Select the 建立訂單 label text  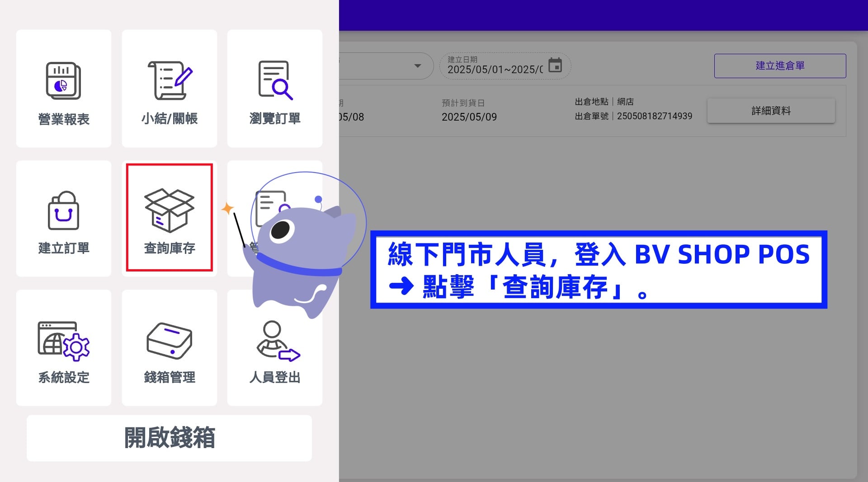point(64,248)
